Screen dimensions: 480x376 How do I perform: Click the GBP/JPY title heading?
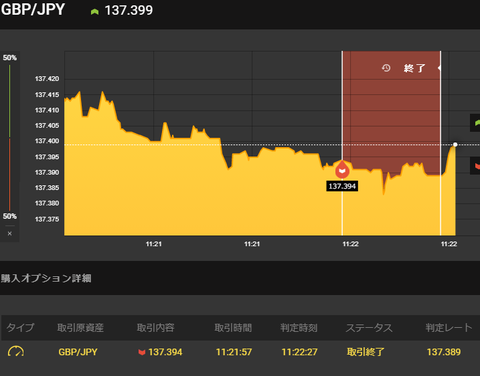pyautogui.click(x=33, y=9)
